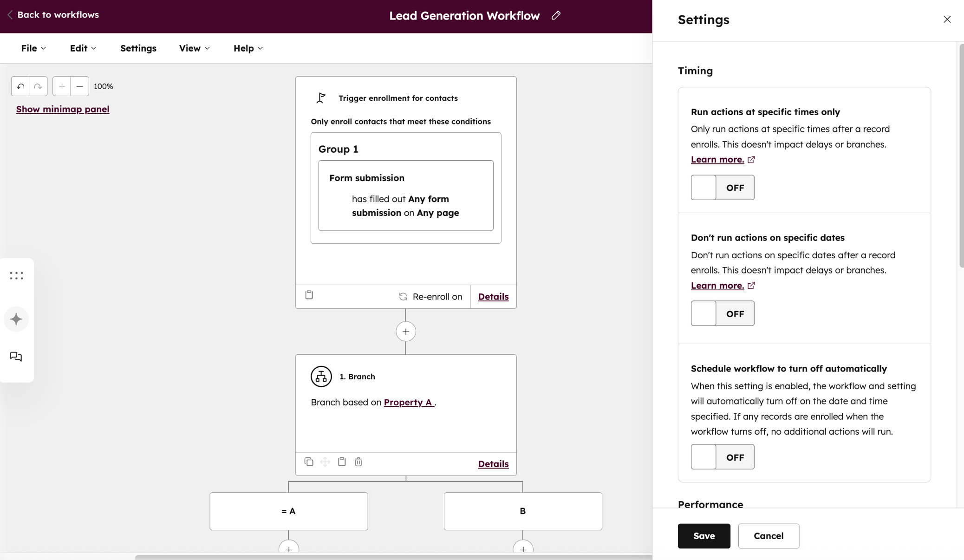Click the Settings menu item
Viewport: 964px width, 560px height.
(x=138, y=48)
